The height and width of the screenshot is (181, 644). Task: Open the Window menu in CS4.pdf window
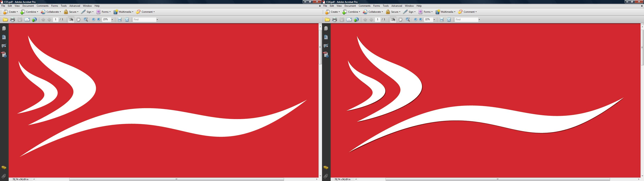pyautogui.click(x=409, y=6)
